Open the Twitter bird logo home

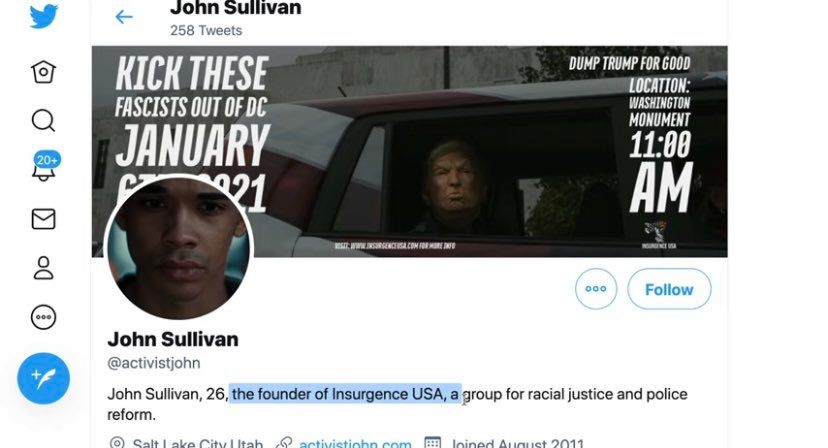click(43, 16)
